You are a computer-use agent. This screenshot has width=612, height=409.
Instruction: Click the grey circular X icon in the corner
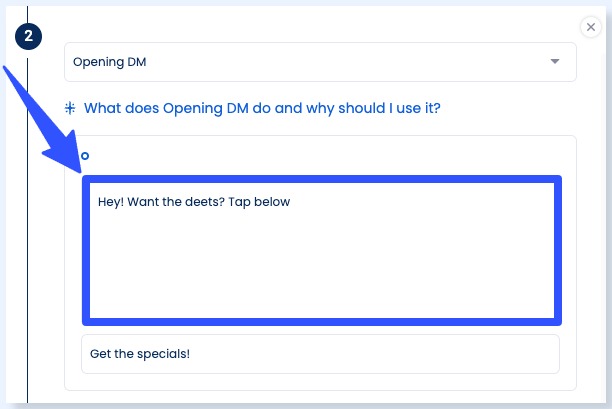[589, 27]
